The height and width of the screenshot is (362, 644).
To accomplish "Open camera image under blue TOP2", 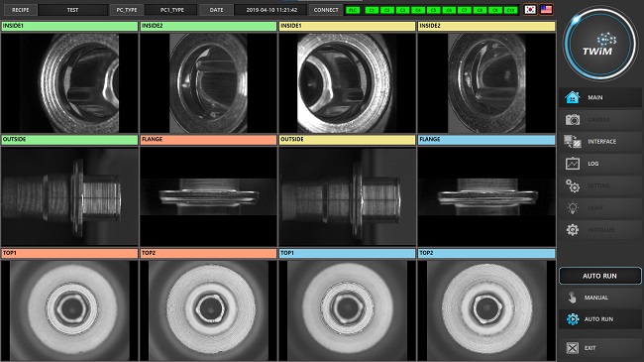I will tap(486, 310).
